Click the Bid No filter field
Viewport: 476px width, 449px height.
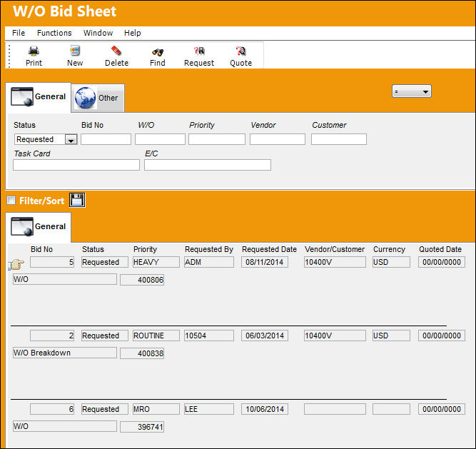tap(106, 139)
